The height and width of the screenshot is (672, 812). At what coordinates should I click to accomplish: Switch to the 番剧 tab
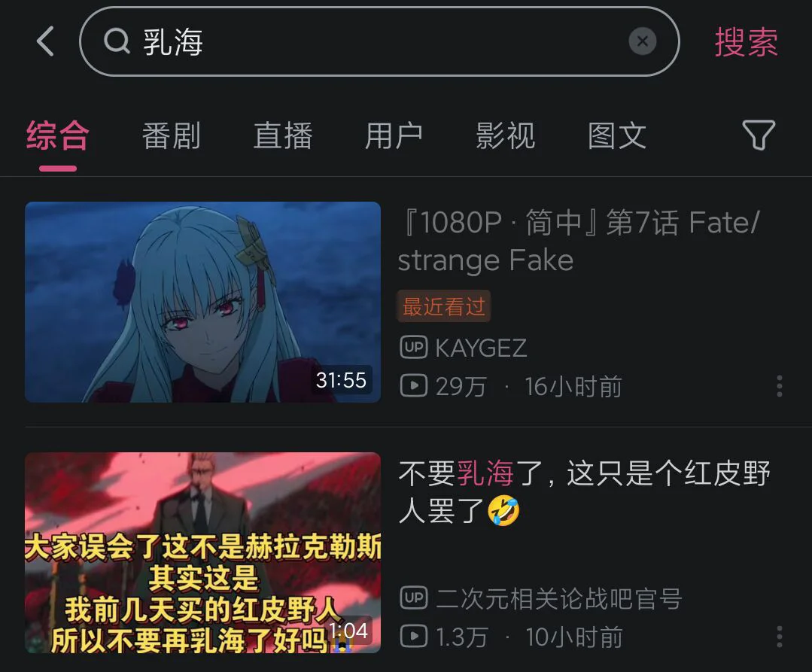[171, 135]
